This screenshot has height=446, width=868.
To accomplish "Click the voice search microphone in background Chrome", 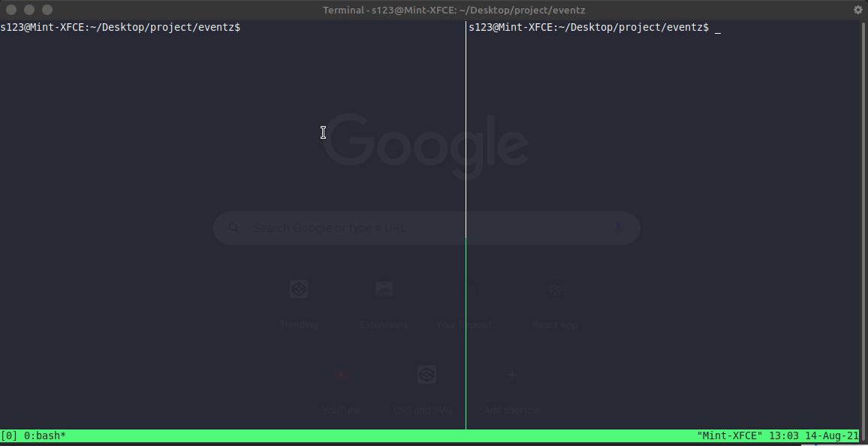I will 618,228.
